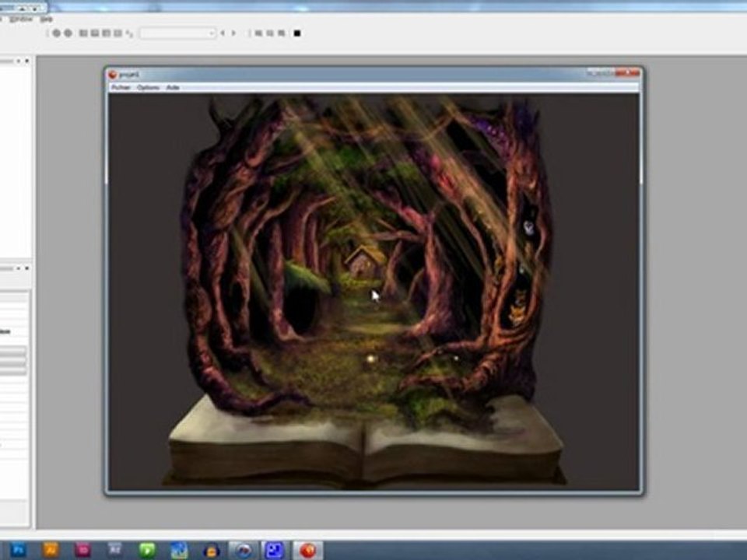Image resolution: width=747 pixels, height=560 pixels.
Task: Click the second round toolbar button
Action: point(68,33)
